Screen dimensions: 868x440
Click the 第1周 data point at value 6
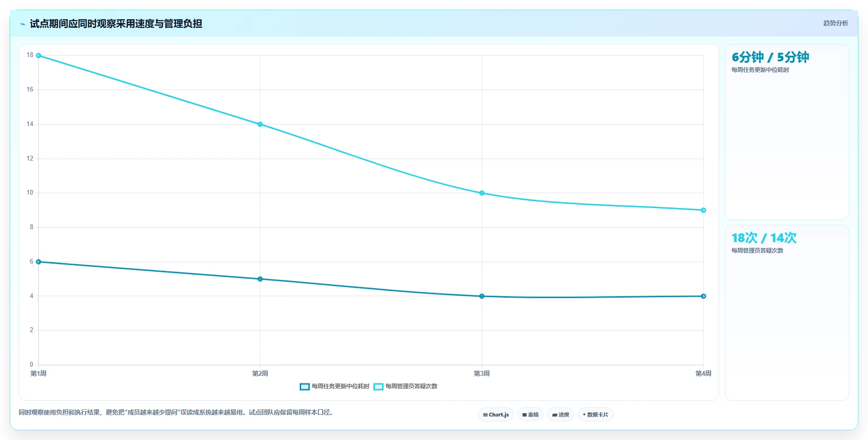[39, 262]
